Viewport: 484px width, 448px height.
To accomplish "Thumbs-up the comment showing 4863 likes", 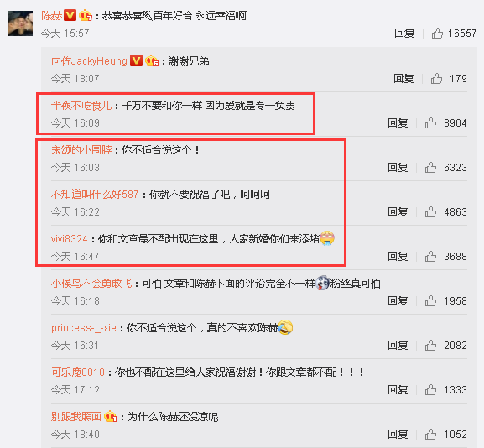I will tap(430, 211).
